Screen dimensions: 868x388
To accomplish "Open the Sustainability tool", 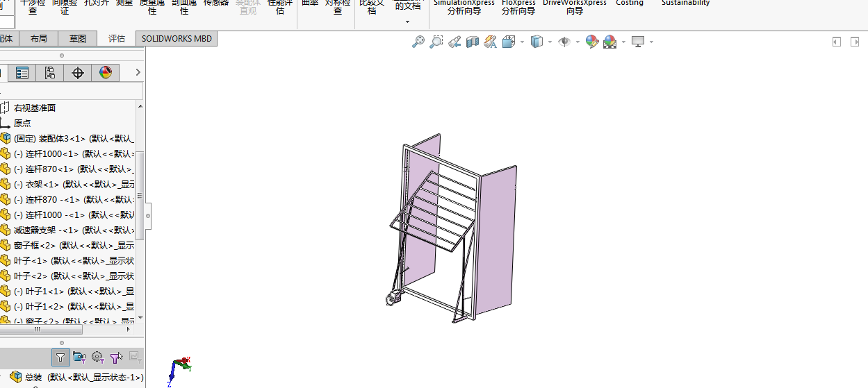I will tap(686, 3).
